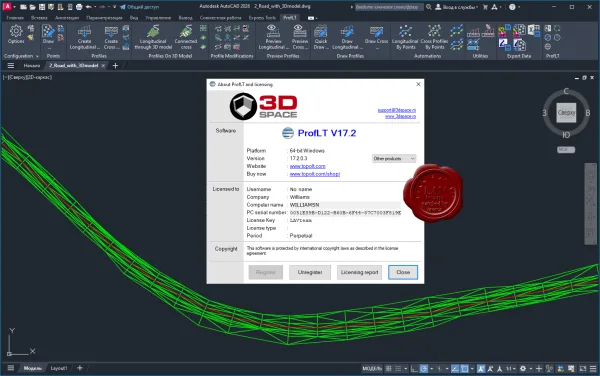Toggle ortho mode in status bar

tap(414, 368)
